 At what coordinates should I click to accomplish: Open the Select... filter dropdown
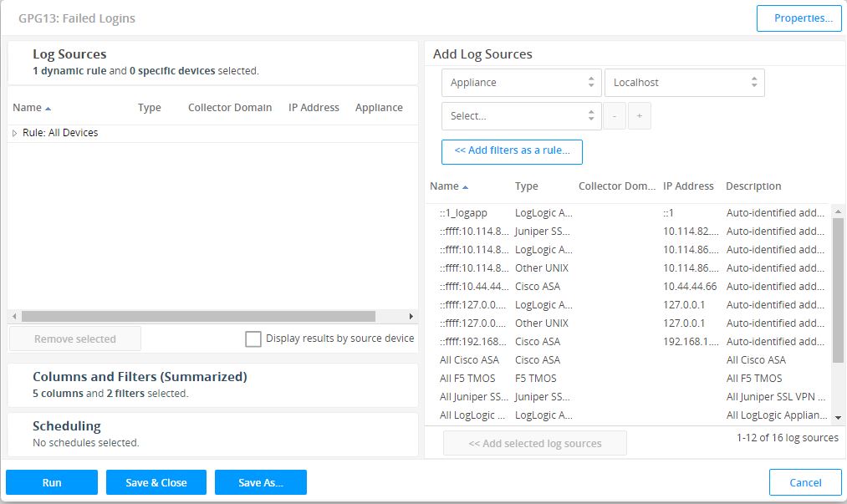pyautogui.click(x=521, y=116)
